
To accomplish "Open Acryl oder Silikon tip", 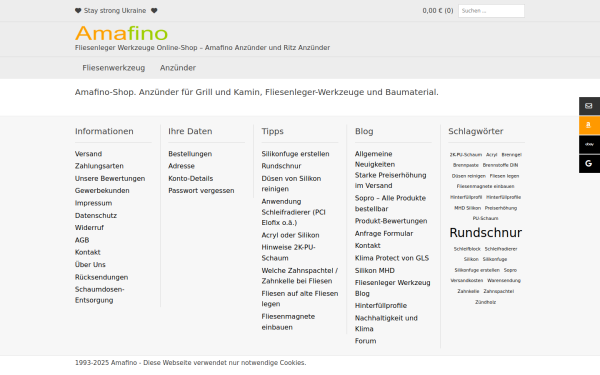I will pos(290,235).
